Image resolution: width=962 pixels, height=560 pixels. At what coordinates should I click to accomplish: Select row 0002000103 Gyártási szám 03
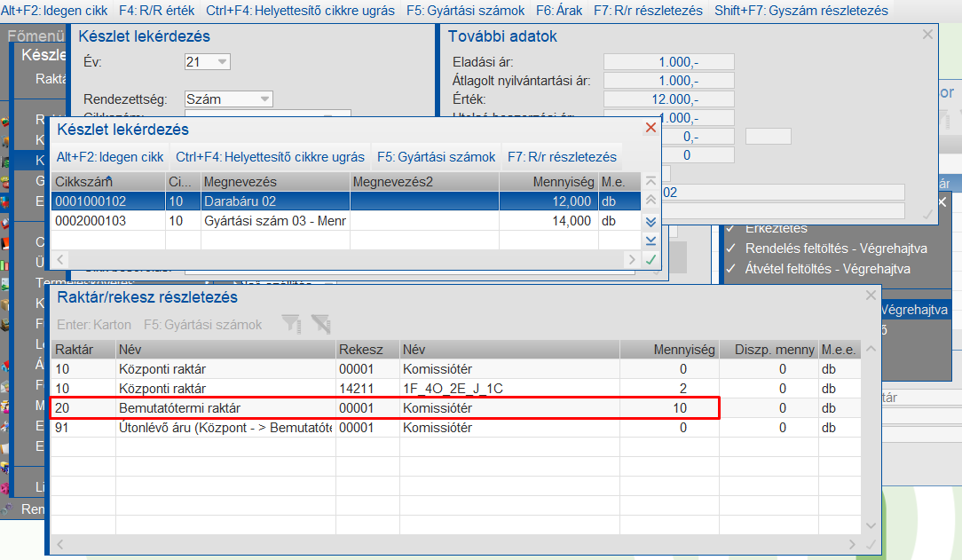tap(346, 221)
